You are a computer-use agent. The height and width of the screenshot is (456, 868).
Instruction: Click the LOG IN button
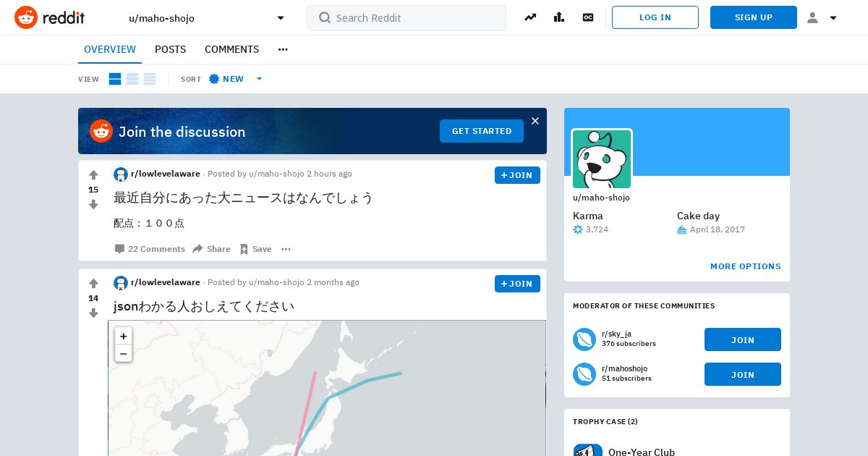point(655,17)
